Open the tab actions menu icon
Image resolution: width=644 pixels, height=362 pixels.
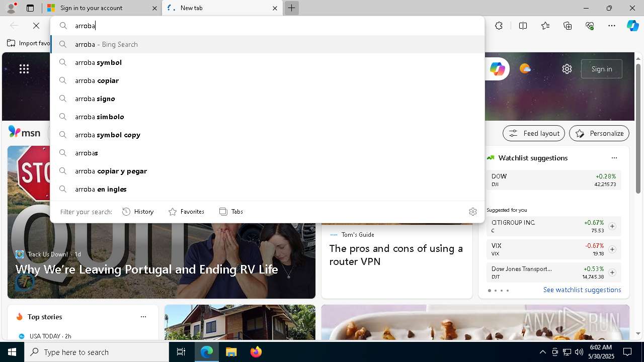coord(30,8)
